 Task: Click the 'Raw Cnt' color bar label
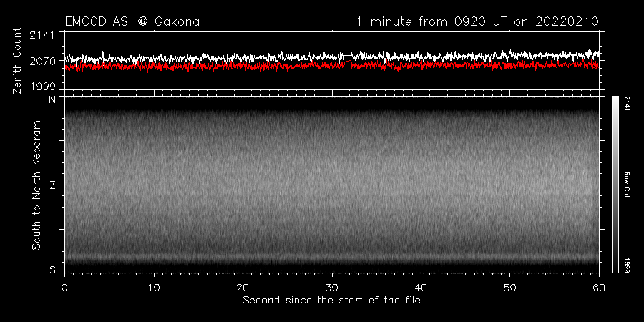pyautogui.click(x=628, y=185)
